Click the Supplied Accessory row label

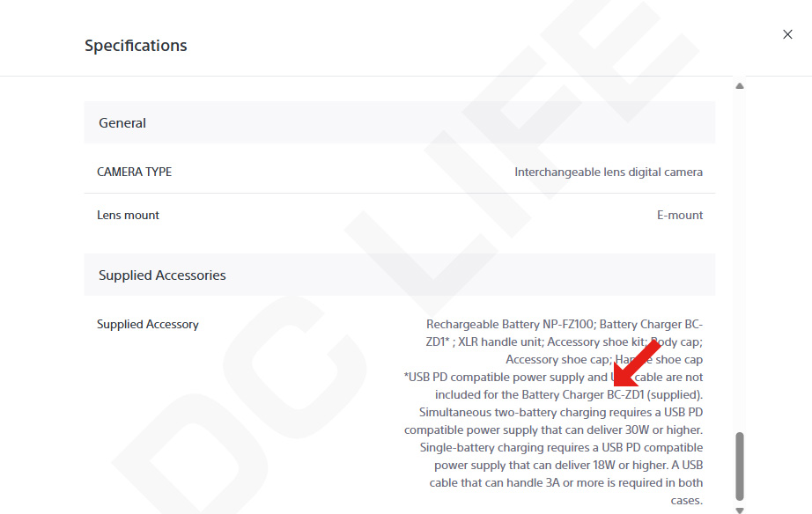click(x=148, y=325)
